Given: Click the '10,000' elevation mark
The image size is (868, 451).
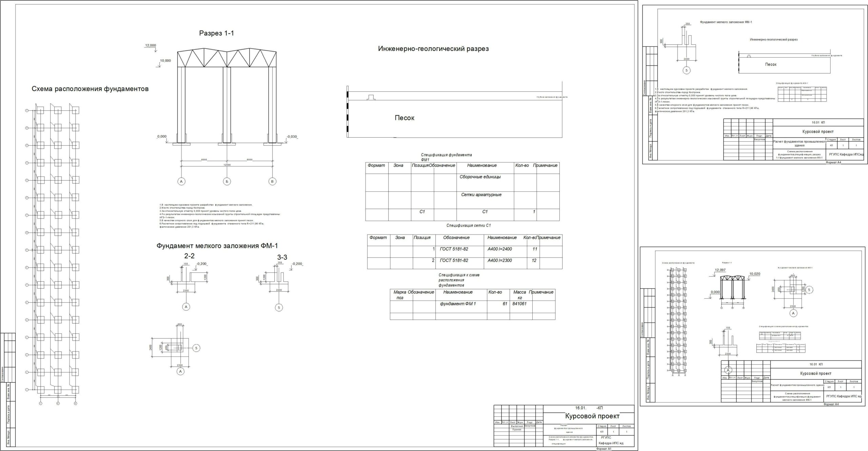Looking at the screenshot, I should coord(165,61).
